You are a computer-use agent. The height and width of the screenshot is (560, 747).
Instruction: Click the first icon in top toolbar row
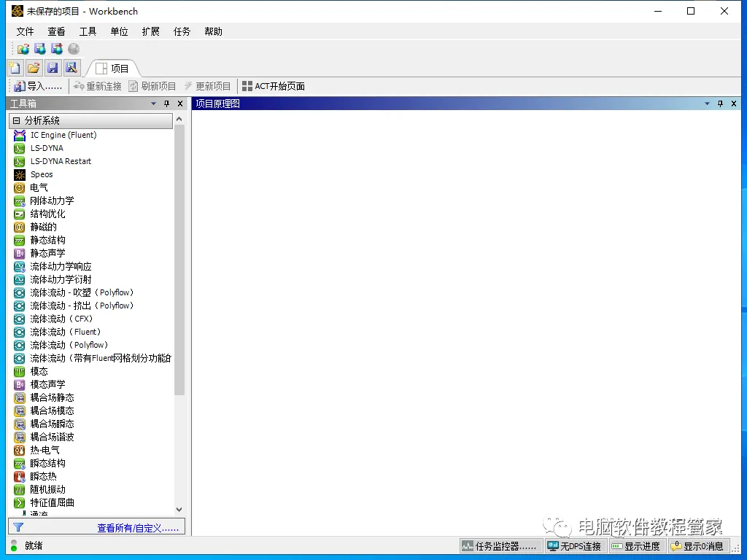tap(23, 49)
